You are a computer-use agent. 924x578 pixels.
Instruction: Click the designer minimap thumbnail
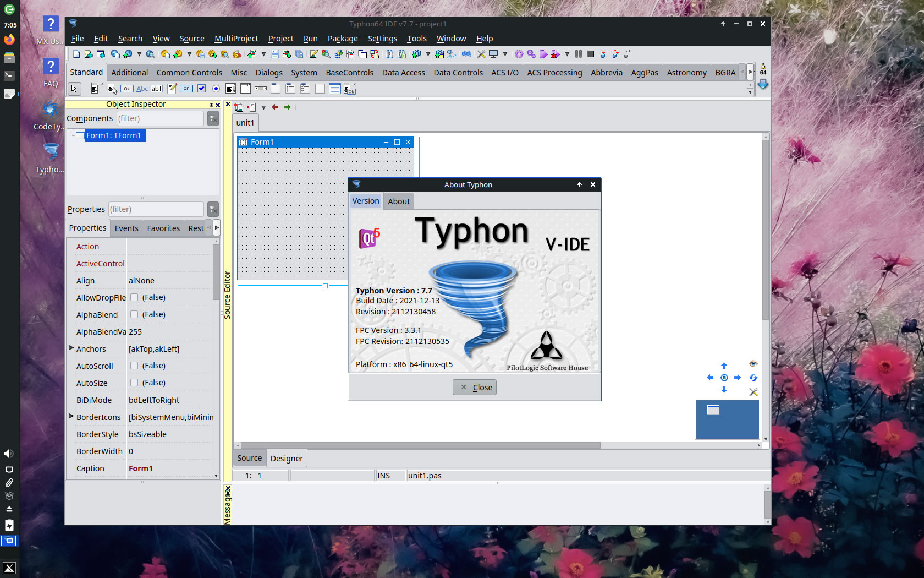pos(728,419)
